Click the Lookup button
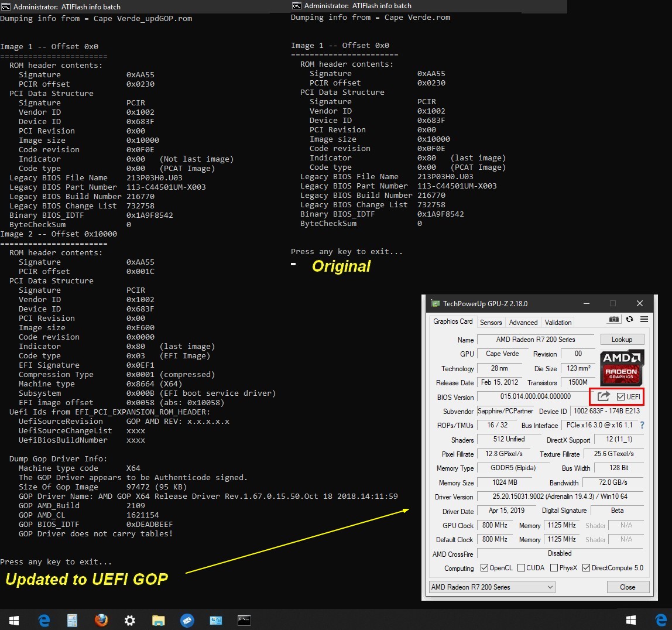This screenshot has width=672, height=630. (622, 340)
